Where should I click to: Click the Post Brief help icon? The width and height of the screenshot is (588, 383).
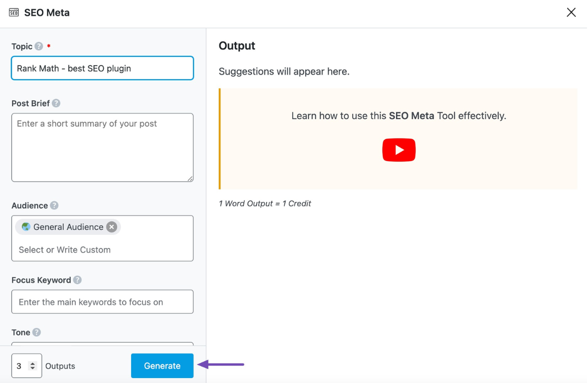point(56,103)
